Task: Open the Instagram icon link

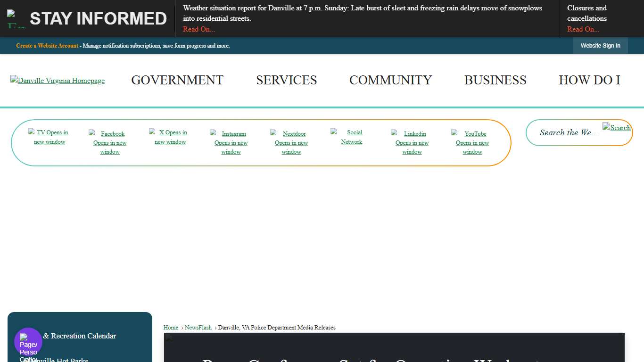Action: 231,142
